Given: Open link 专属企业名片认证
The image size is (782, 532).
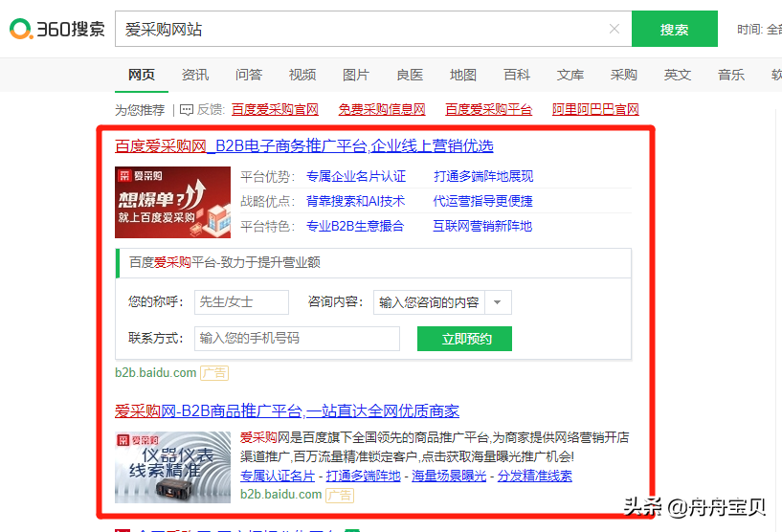Looking at the screenshot, I should (356, 176).
